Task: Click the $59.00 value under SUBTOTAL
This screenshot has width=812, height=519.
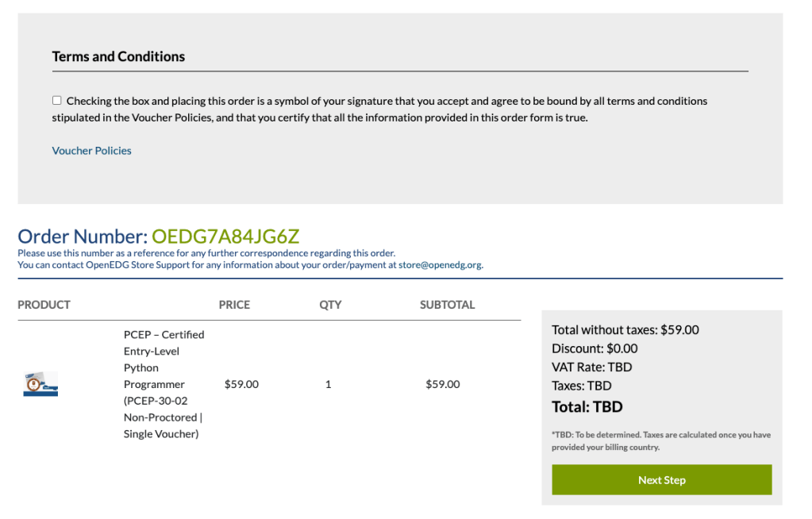Action: tap(442, 384)
